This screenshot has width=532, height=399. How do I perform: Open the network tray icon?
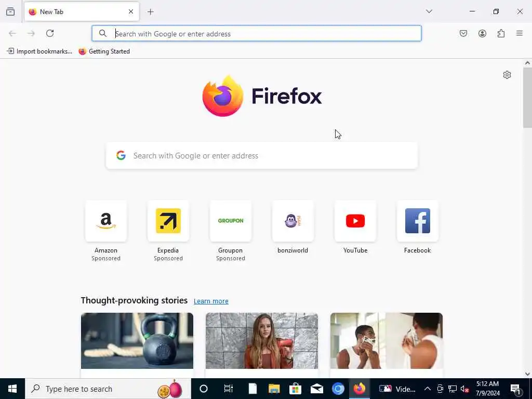[453, 389]
